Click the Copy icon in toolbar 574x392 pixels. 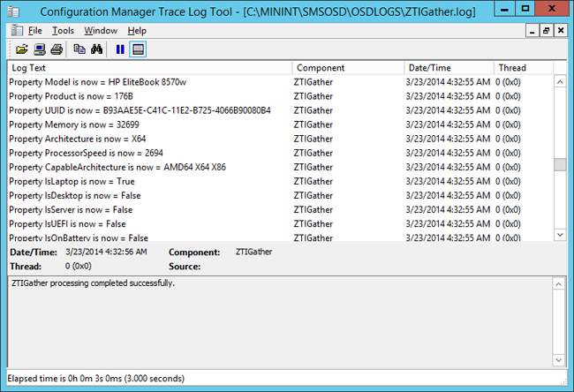pyautogui.click(x=79, y=49)
